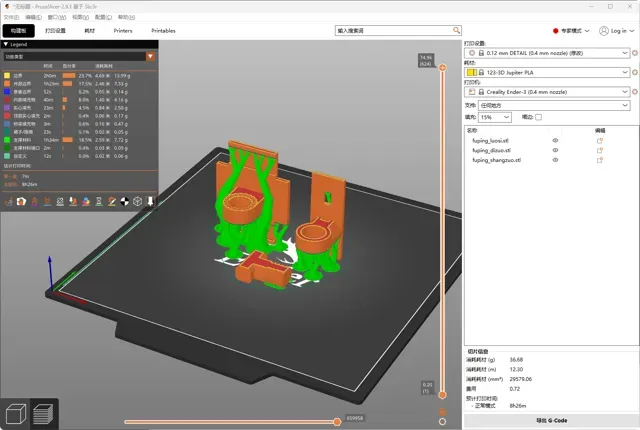Hide fuping_dizuo.stl with its eye icon
The image size is (640, 430).
coord(555,150)
